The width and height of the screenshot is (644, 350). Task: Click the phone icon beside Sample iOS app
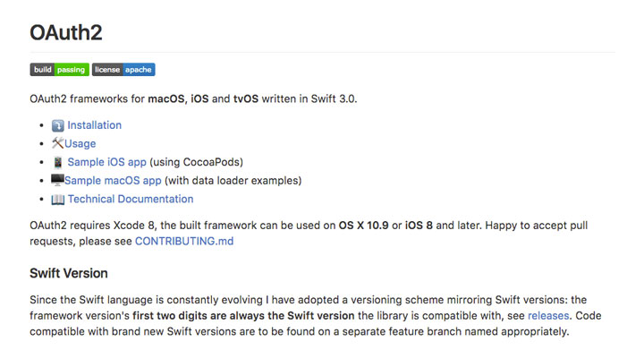coord(58,162)
